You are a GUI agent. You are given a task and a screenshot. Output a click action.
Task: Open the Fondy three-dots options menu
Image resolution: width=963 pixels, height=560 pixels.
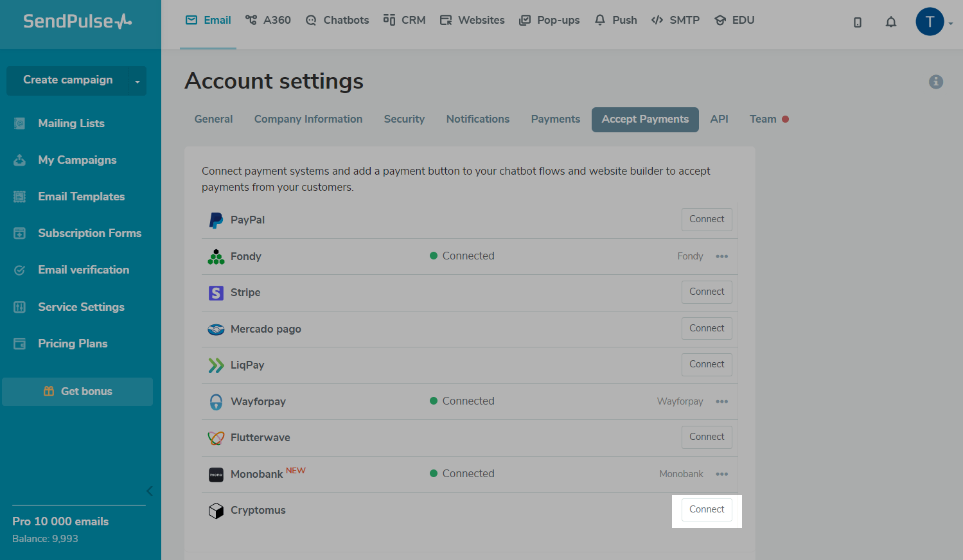click(722, 256)
